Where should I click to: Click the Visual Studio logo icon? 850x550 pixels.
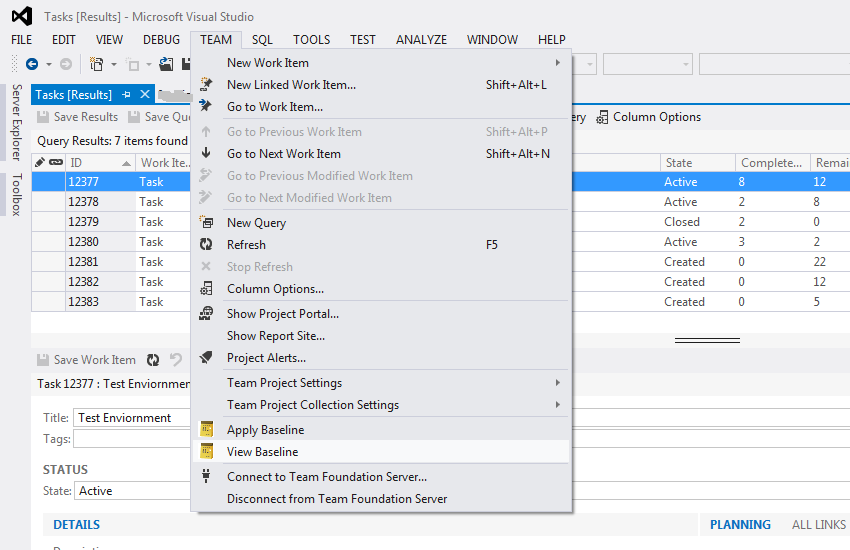tap(22, 16)
